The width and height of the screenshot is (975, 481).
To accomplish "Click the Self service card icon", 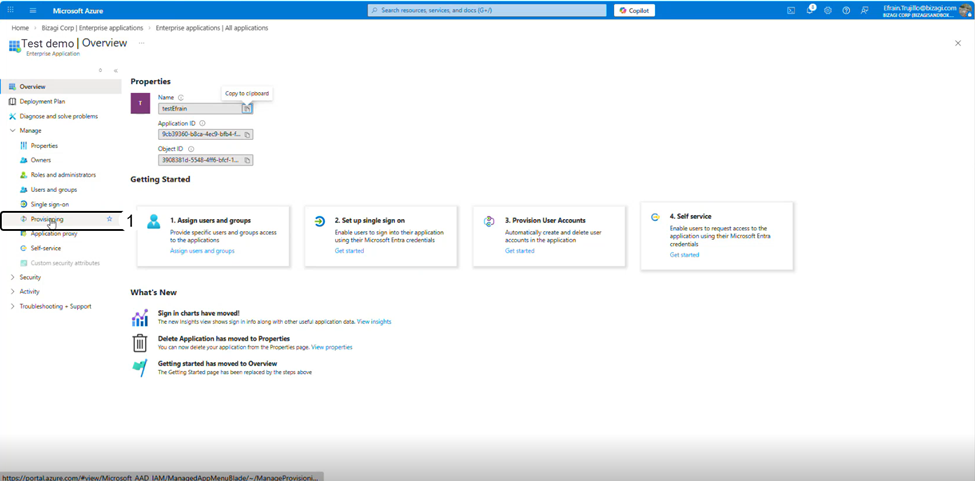I will click(655, 217).
